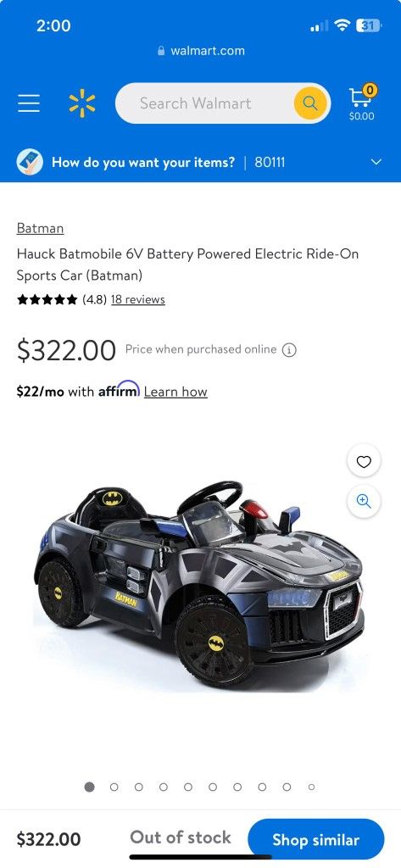
Task: Tap the walmart.com address bar
Action: tap(200, 51)
